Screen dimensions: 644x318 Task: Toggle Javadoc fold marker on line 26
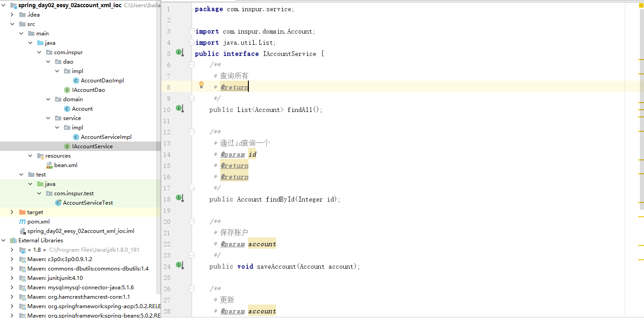click(x=192, y=288)
